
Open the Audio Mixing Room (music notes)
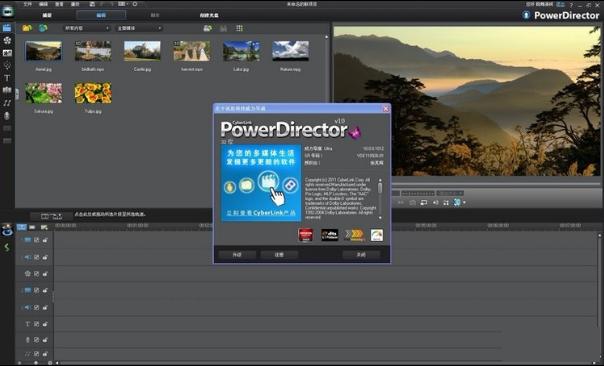click(x=7, y=103)
